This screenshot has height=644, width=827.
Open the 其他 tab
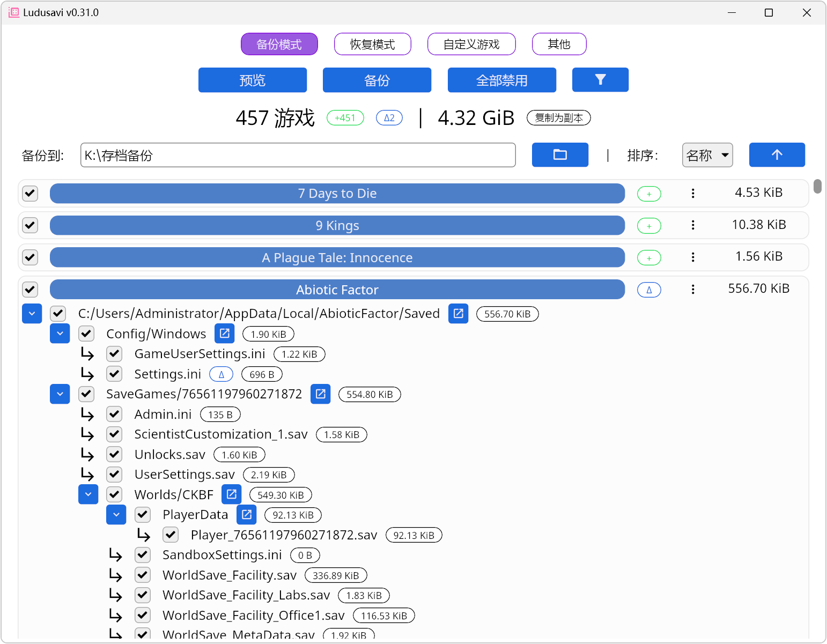559,44
